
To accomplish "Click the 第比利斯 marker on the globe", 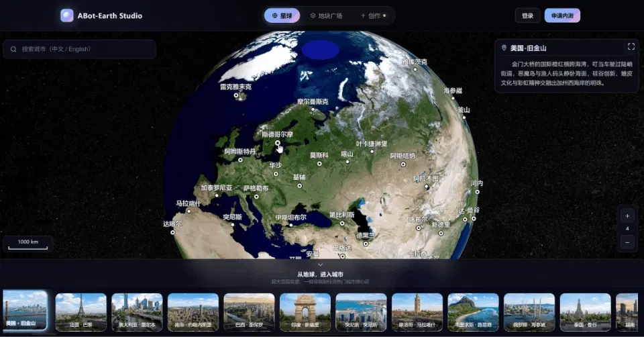I will [342, 224].
